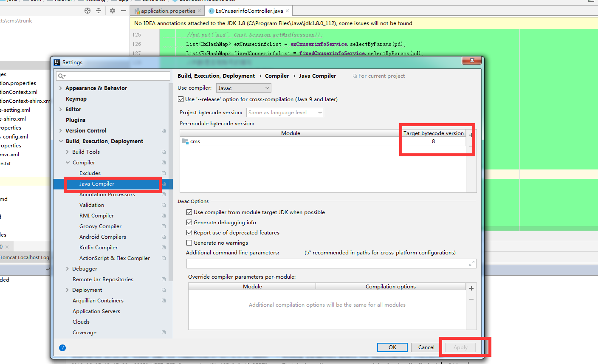Screen dimensions: 598x364
Task: Open the project panel gear settings icon
Action: point(113,11)
